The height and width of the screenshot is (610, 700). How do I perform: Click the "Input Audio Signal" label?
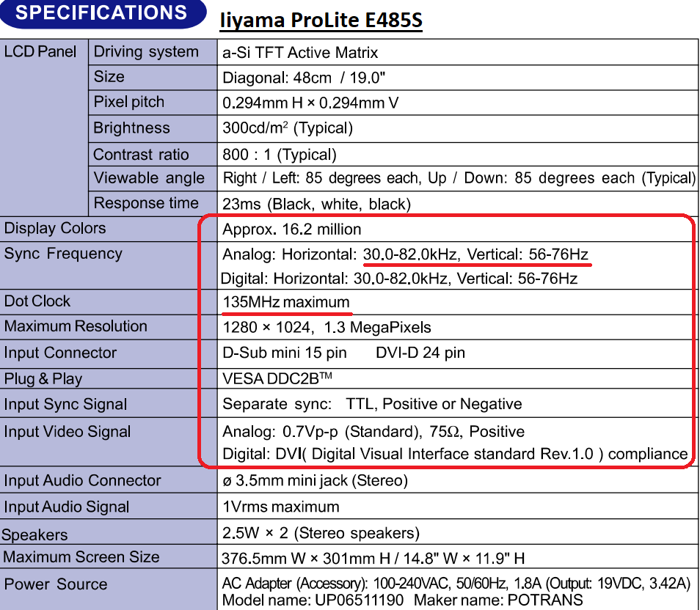(66, 507)
